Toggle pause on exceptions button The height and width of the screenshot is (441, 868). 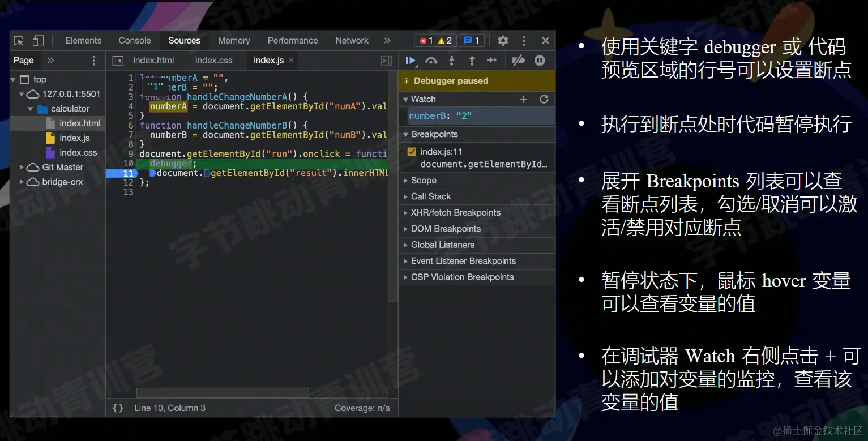[x=540, y=61]
